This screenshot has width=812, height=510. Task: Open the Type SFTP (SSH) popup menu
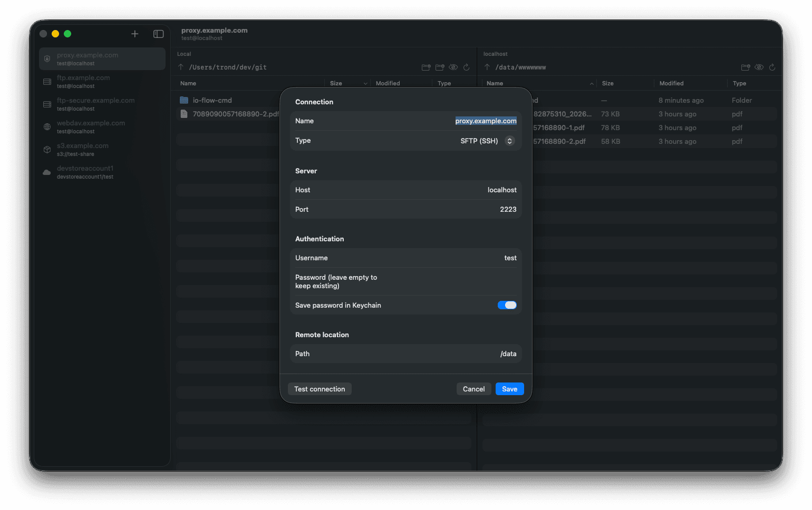(x=487, y=141)
